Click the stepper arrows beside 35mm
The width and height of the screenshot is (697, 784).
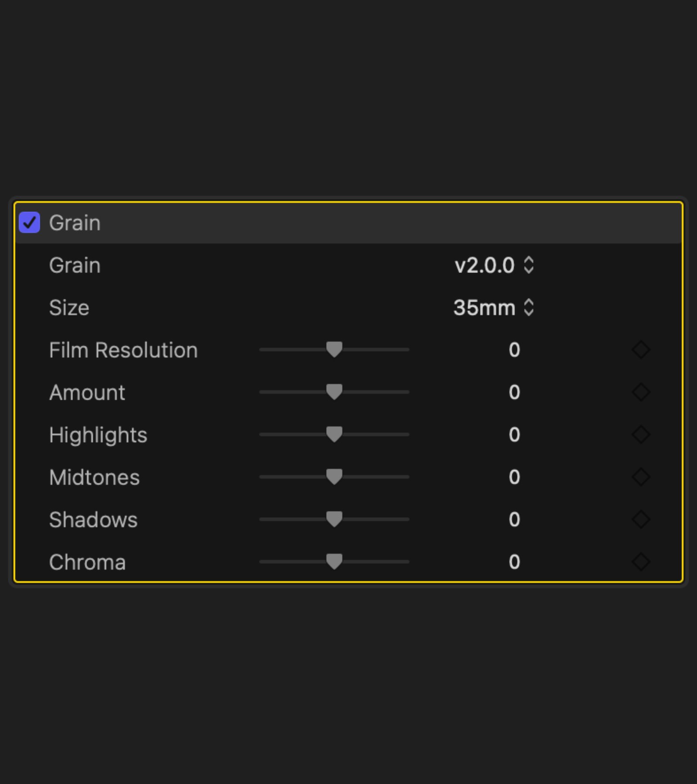(x=529, y=308)
